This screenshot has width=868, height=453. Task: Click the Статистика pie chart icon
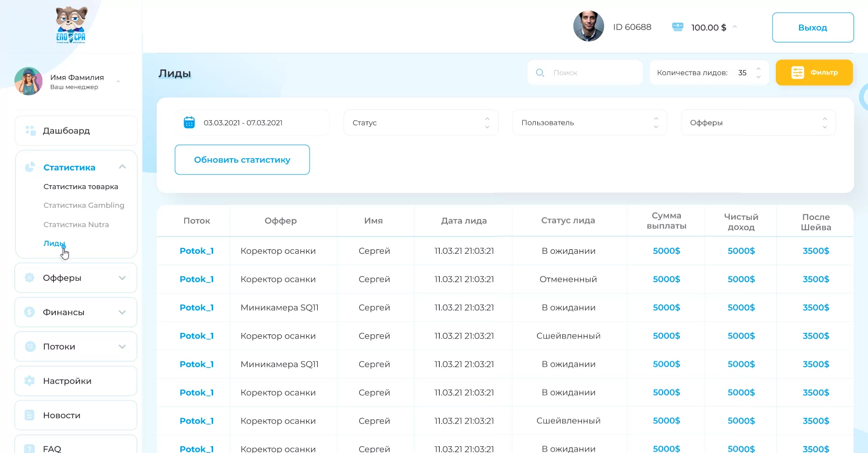point(30,167)
